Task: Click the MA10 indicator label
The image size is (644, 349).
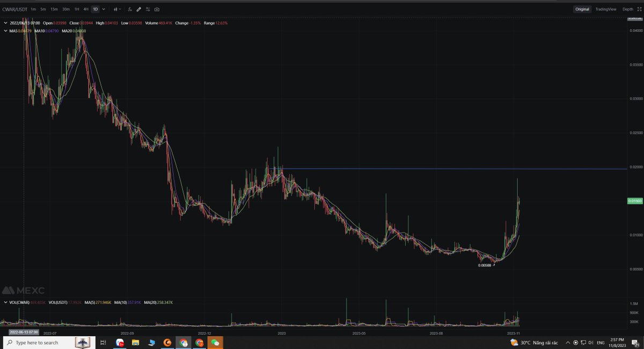Action: 46,31
